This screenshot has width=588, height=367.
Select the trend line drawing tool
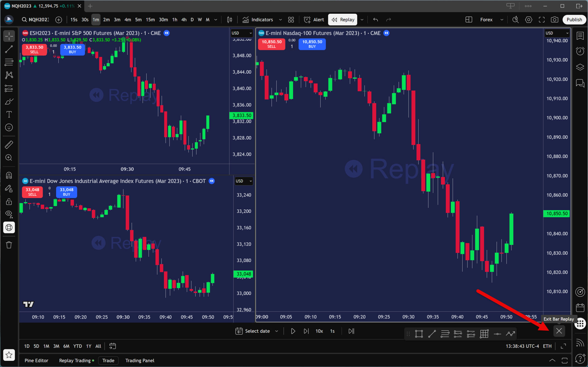[x=9, y=49]
